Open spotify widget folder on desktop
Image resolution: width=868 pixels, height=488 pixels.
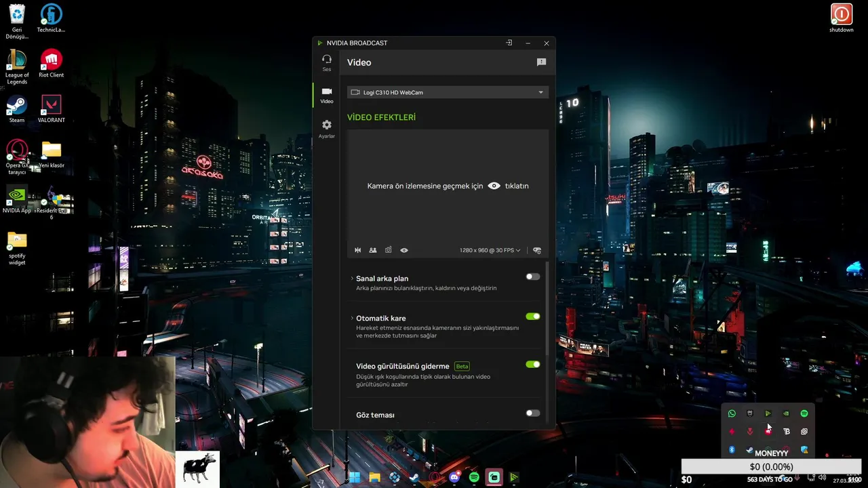tap(17, 249)
